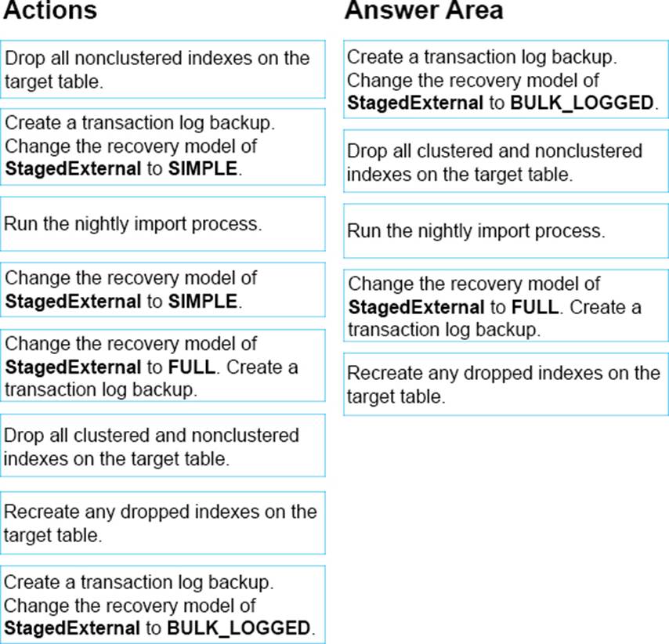Select the first Answer Area step with BULK_LOGGED
Screen dimensions: 669x644
505,80
